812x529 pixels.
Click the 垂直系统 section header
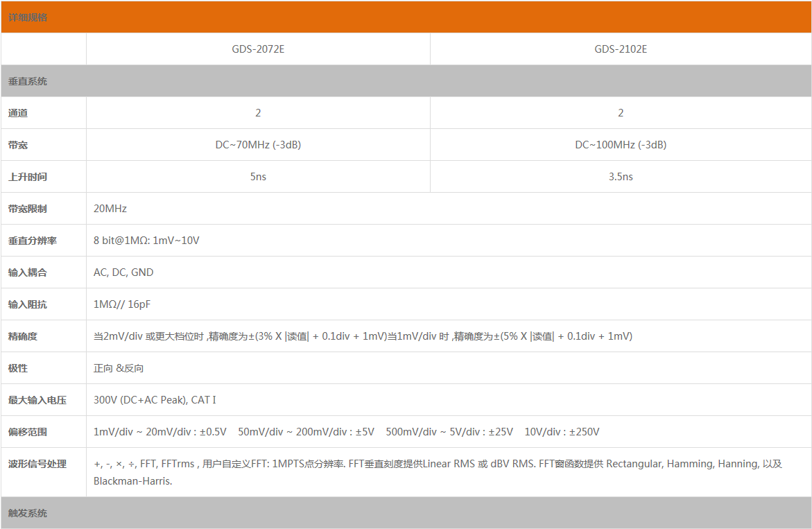pyautogui.click(x=28, y=81)
